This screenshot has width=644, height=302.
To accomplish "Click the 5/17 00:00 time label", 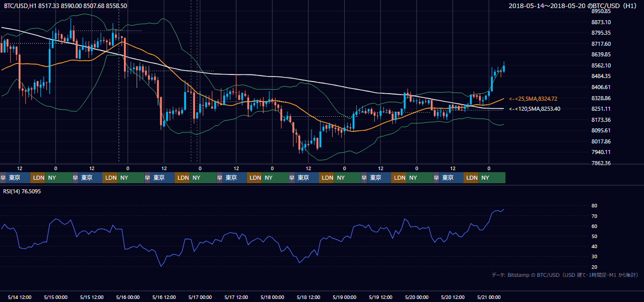I will [x=200, y=297].
